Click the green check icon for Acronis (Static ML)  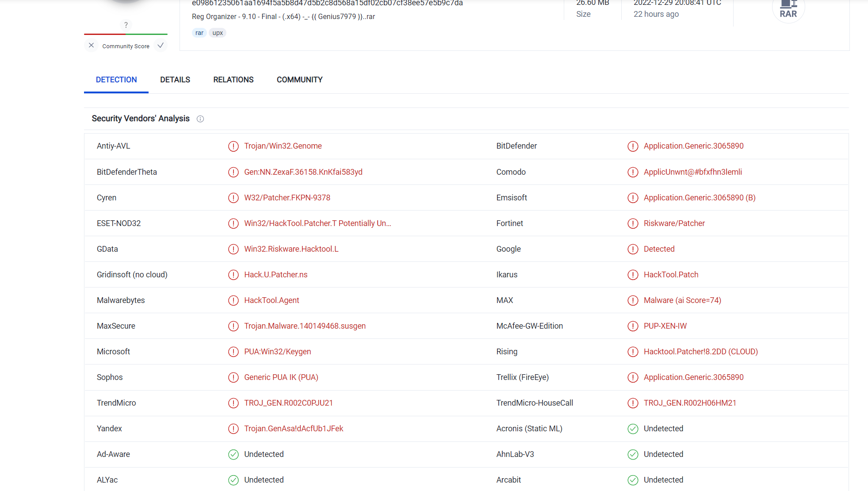tap(633, 429)
